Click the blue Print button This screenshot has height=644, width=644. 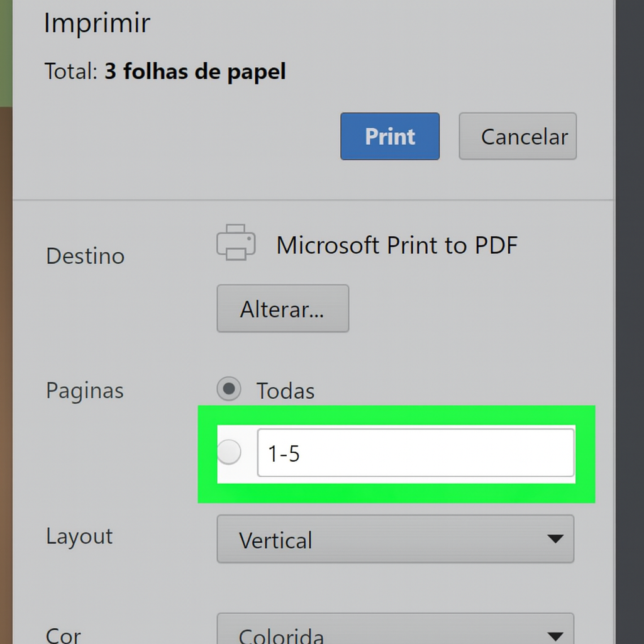click(389, 136)
